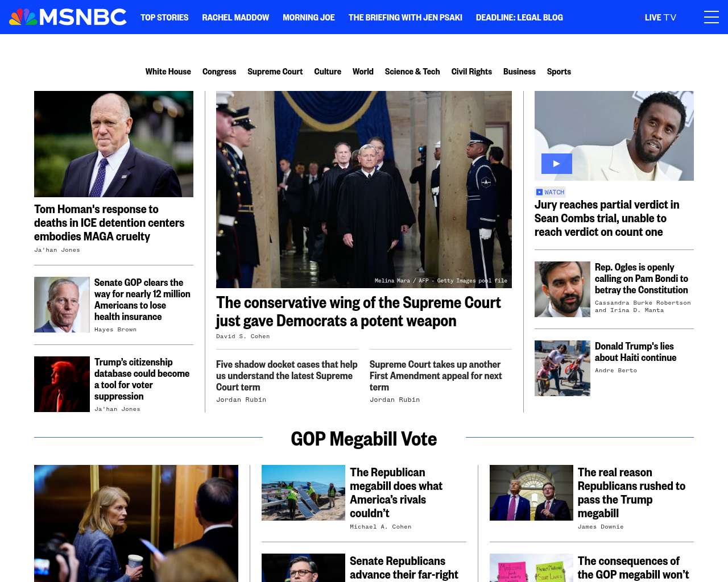Click the Supreme Court justices main photo
This screenshot has height=582, width=728.
[x=364, y=189]
